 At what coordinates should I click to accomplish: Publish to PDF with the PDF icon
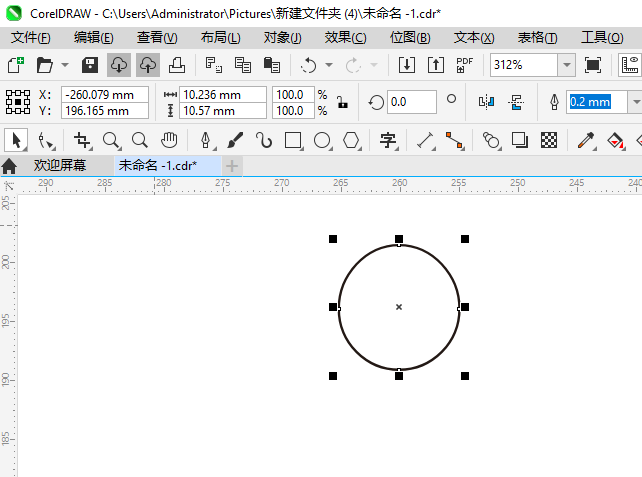[x=465, y=65]
